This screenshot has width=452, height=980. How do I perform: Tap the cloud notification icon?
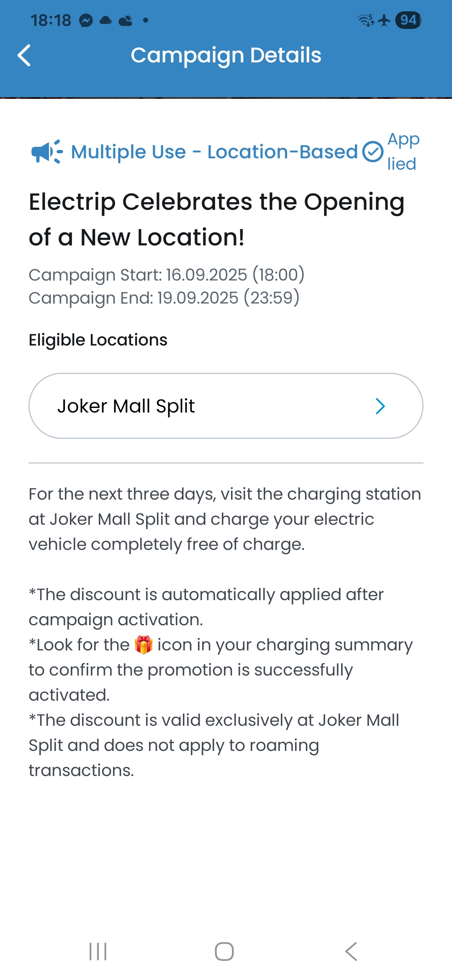tap(105, 20)
